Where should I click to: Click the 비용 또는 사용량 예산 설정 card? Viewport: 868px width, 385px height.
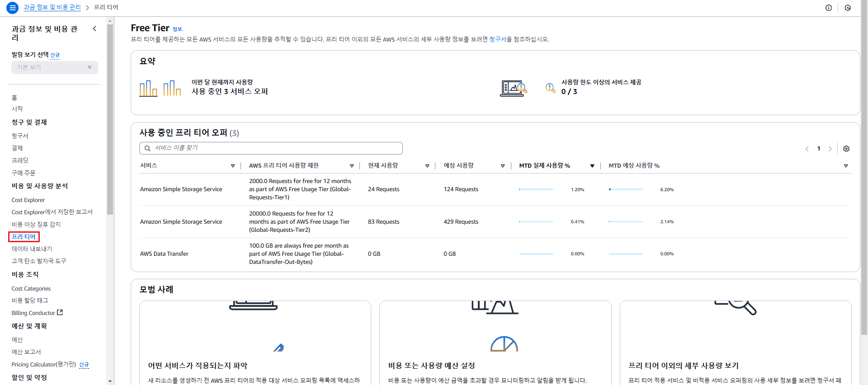pyautogui.click(x=495, y=343)
